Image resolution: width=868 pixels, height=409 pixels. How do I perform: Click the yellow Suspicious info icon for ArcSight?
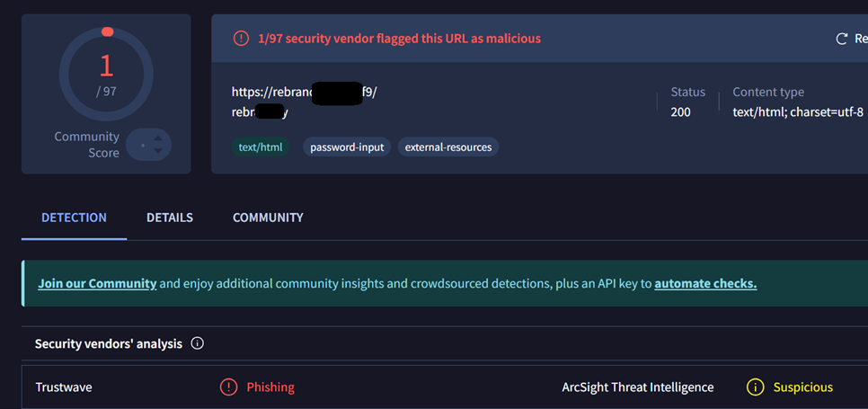755,387
